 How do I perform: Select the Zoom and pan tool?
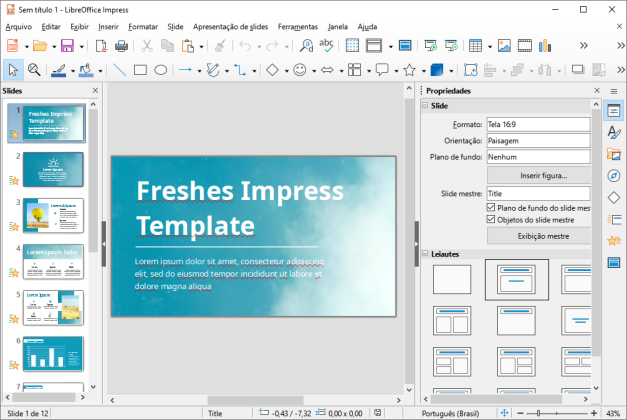34,70
